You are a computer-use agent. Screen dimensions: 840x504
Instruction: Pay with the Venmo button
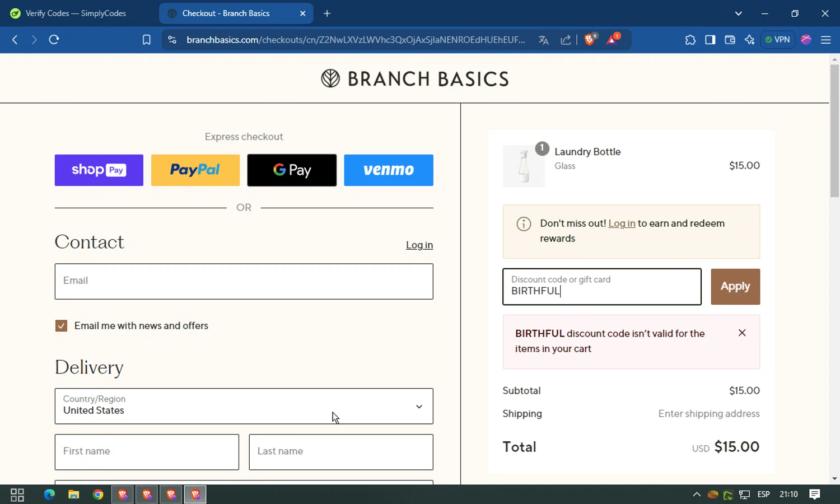(389, 170)
